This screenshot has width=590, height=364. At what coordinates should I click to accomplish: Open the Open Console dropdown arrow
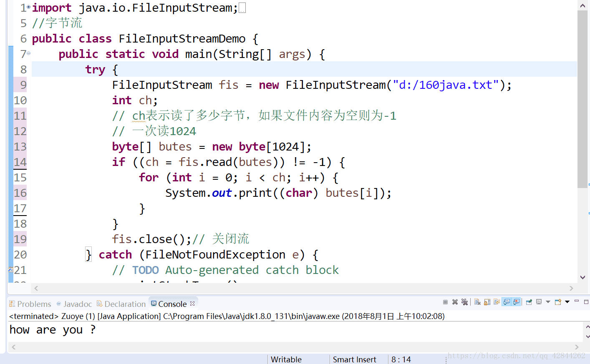pyautogui.click(x=567, y=302)
